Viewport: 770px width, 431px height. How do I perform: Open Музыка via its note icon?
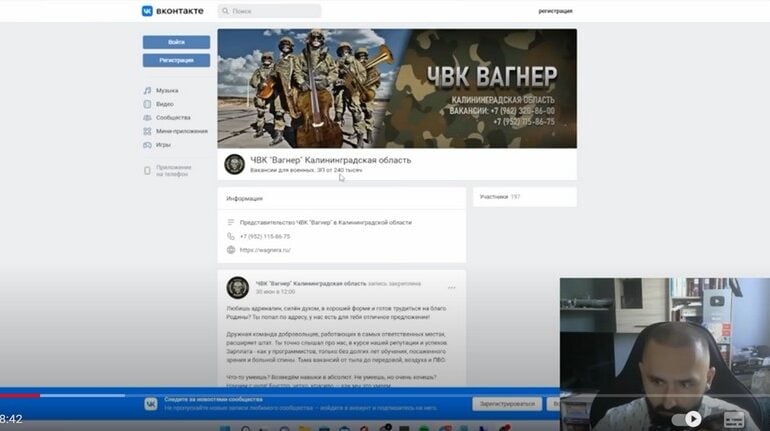coord(147,90)
